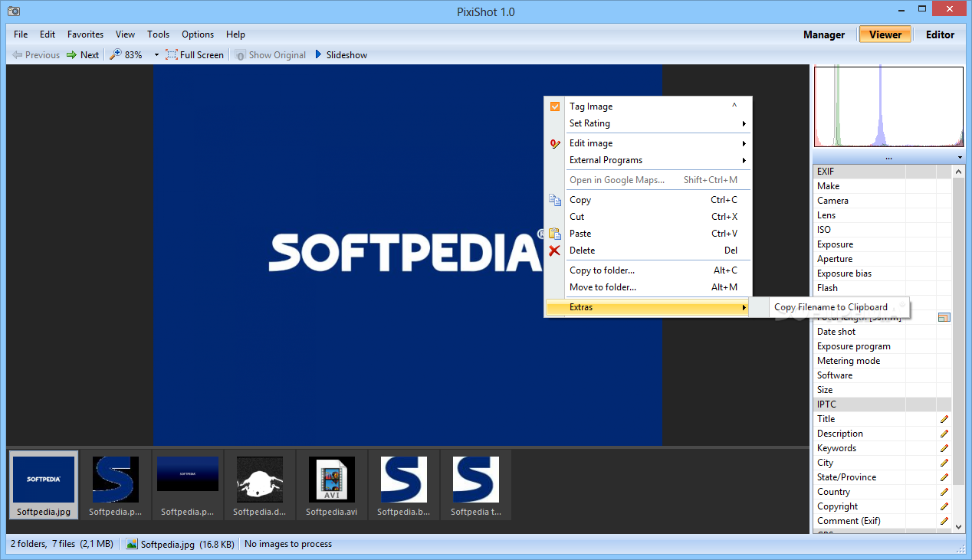Click the image icon in the status bar

coord(132,544)
